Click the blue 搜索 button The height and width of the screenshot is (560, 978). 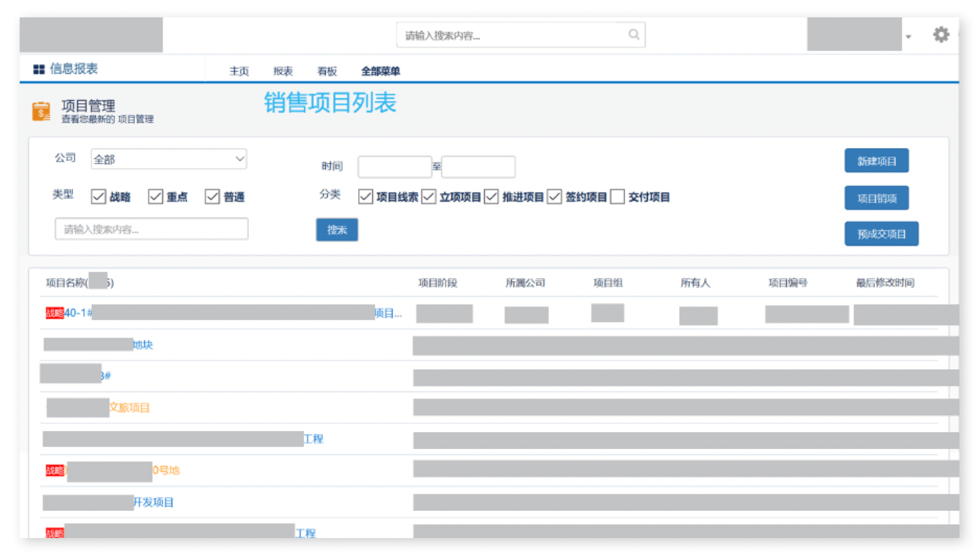337,230
